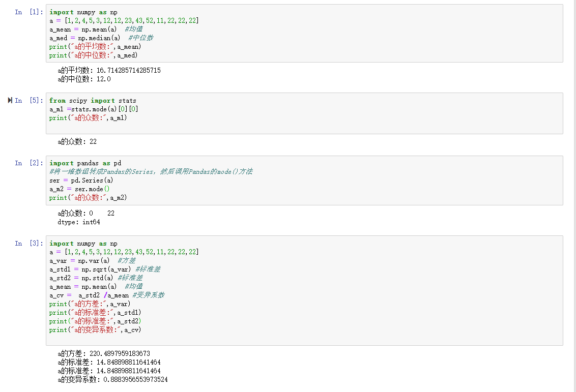The height and width of the screenshot is (392, 576).
Task: Select the In [1] prompt label
Action: (29, 12)
